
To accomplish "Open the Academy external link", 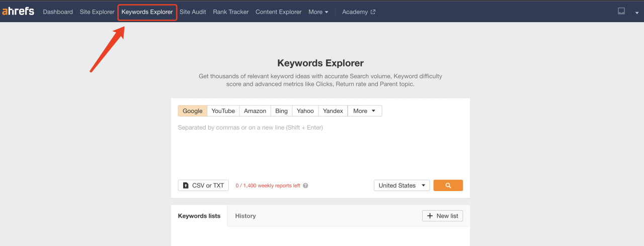I will 358,12.
